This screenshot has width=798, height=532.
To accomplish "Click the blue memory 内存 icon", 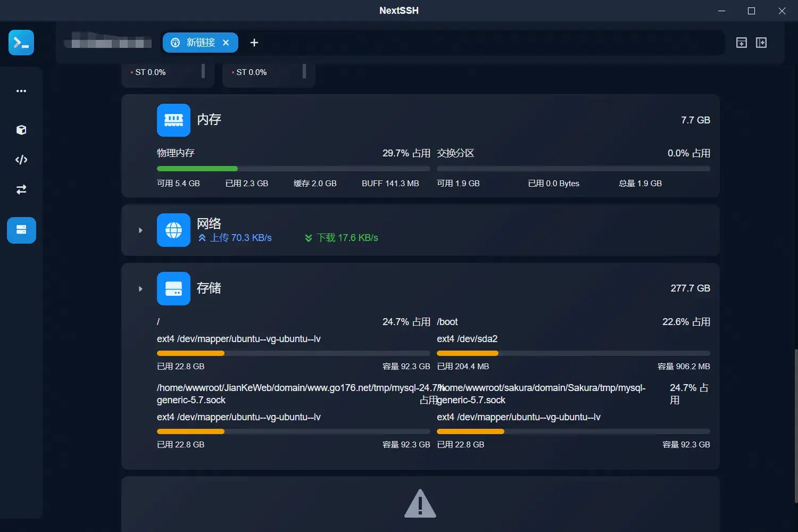I will 173,120.
